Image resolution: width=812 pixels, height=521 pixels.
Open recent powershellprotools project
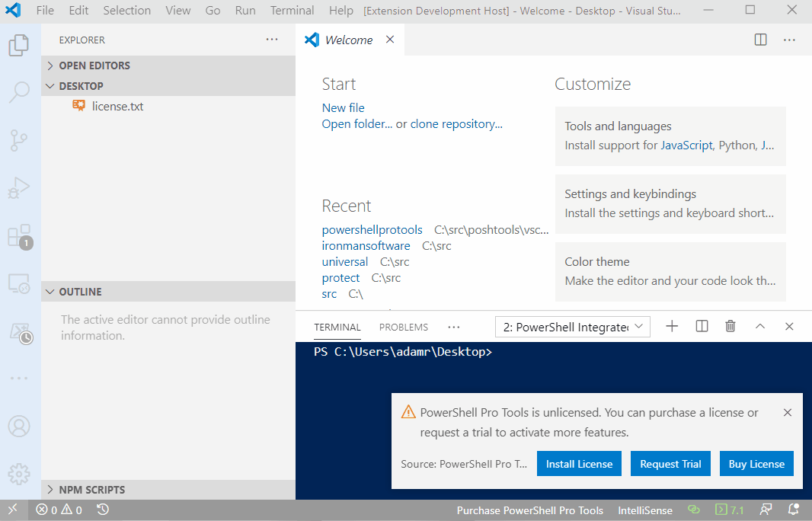point(372,230)
